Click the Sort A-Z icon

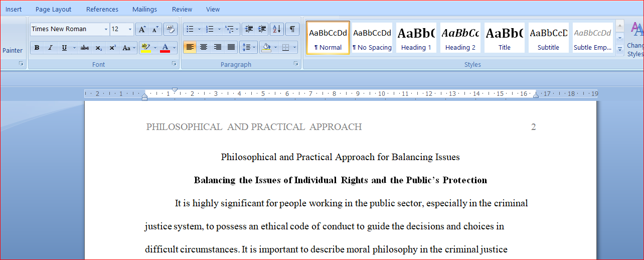(x=277, y=29)
